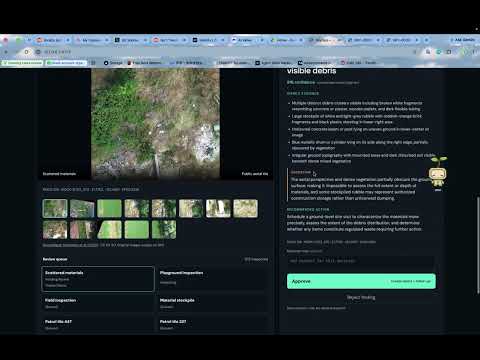Click the sprout mascot assistant icon

pos(438,174)
